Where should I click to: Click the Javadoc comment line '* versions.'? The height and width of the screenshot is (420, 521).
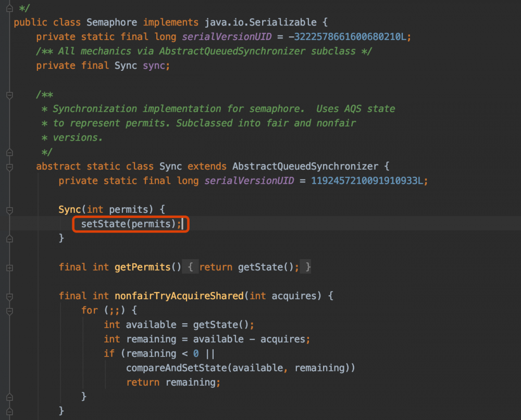point(72,137)
